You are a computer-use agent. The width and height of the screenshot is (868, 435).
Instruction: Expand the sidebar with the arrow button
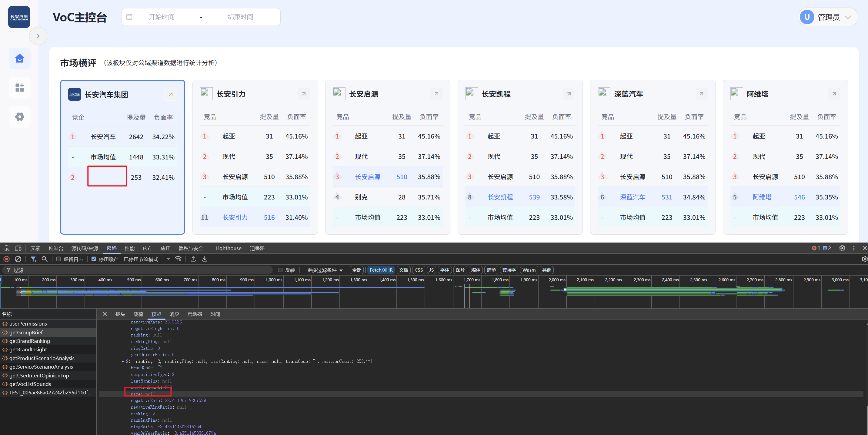pos(38,36)
